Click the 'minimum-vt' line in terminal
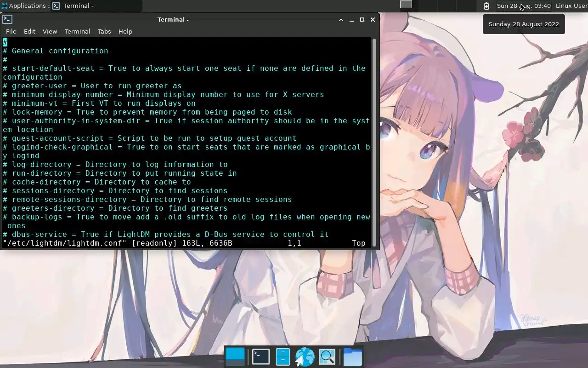 point(99,103)
